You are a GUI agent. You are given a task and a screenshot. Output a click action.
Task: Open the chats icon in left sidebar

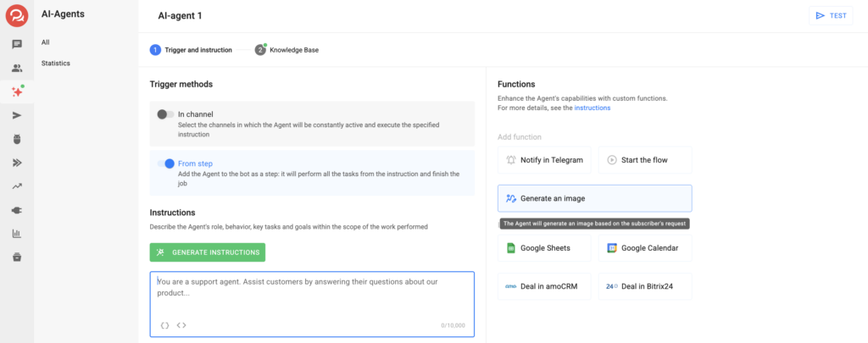[17, 45]
